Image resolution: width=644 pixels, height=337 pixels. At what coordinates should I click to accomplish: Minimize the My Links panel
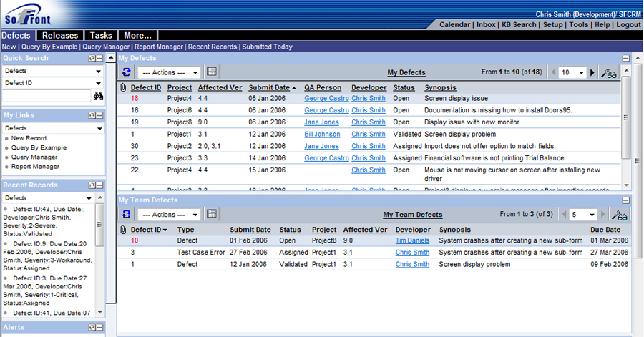click(99, 115)
